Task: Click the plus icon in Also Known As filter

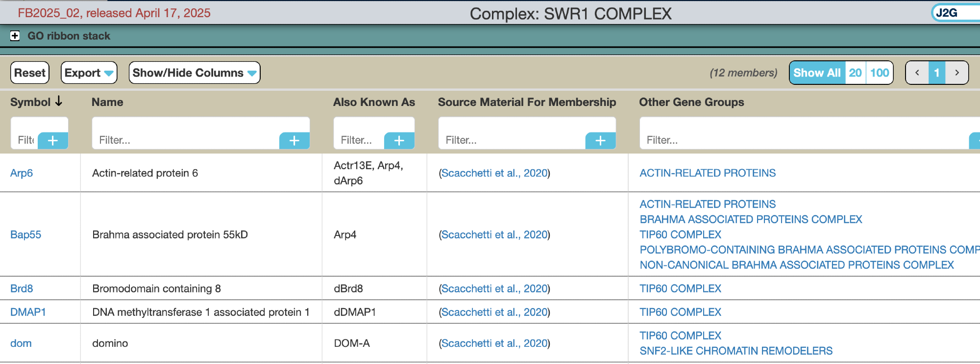Action: (399, 141)
